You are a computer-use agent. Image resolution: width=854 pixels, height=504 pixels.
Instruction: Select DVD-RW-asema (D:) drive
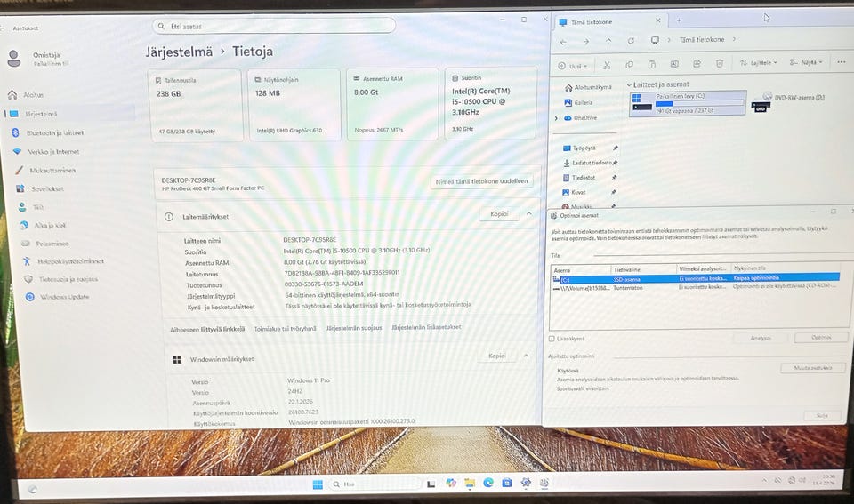(x=789, y=102)
